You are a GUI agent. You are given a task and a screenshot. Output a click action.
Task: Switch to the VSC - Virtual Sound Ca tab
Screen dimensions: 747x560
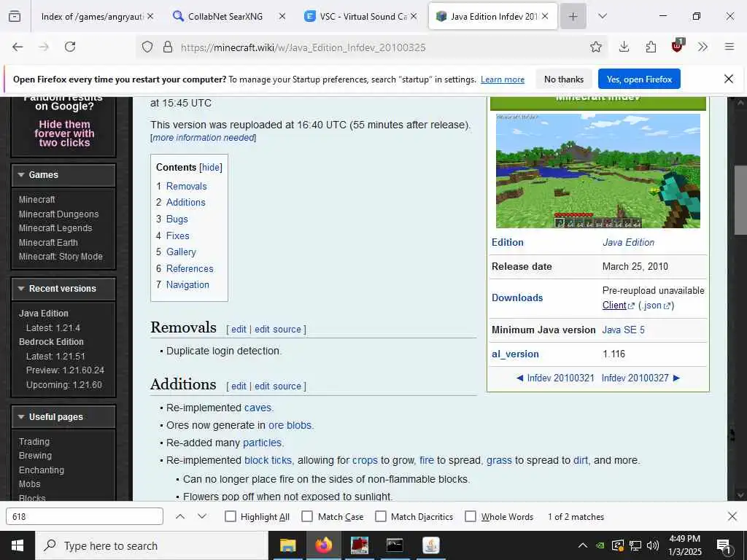pos(363,17)
